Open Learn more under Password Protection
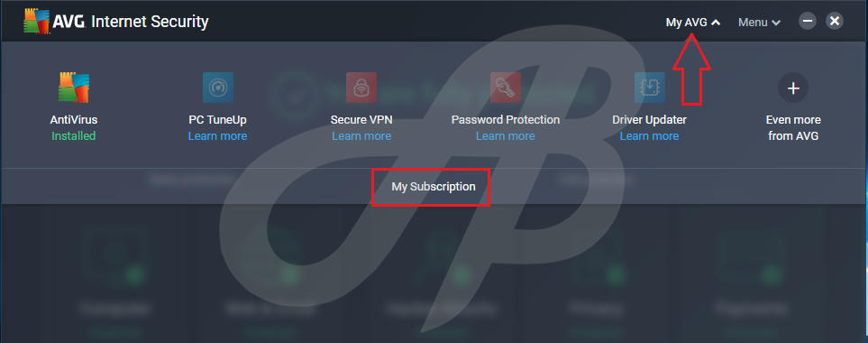Image resolution: width=868 pixels, height=343 pixels. tap(506, 135)
